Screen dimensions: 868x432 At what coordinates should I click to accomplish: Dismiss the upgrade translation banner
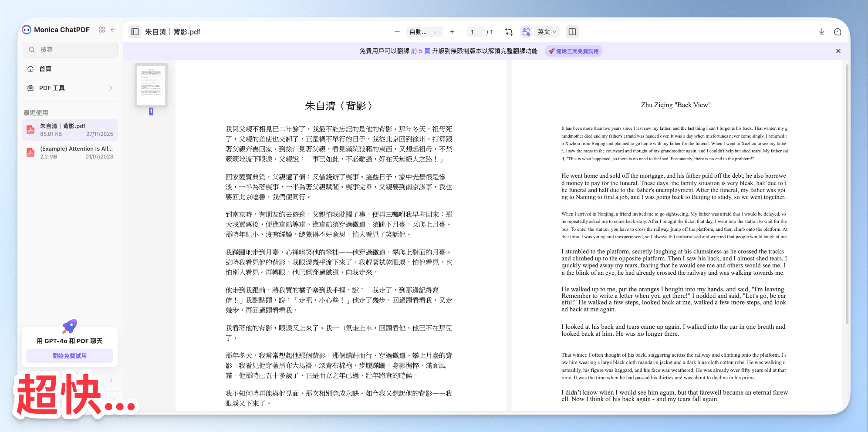click(x=838, y=51)
